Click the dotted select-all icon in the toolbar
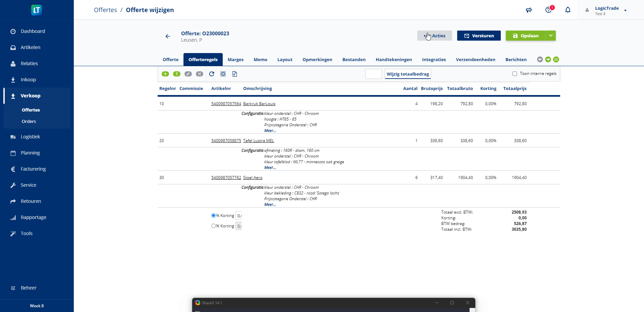 pos(223,74)
